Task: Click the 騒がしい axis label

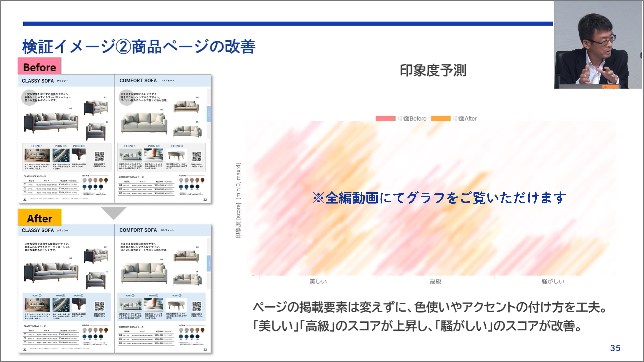Action: [553, 281]
